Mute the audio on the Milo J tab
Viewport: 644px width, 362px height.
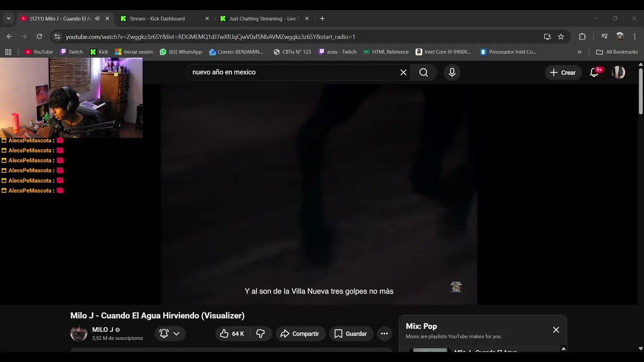(x=97, y=19)
